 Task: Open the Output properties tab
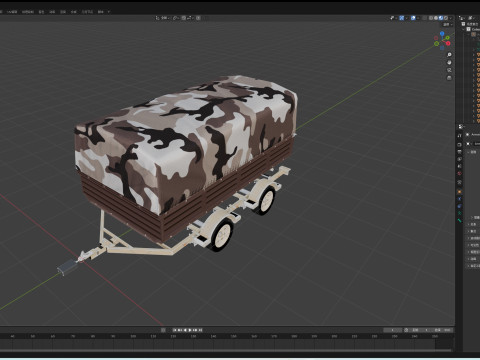[x=459, y=152]
